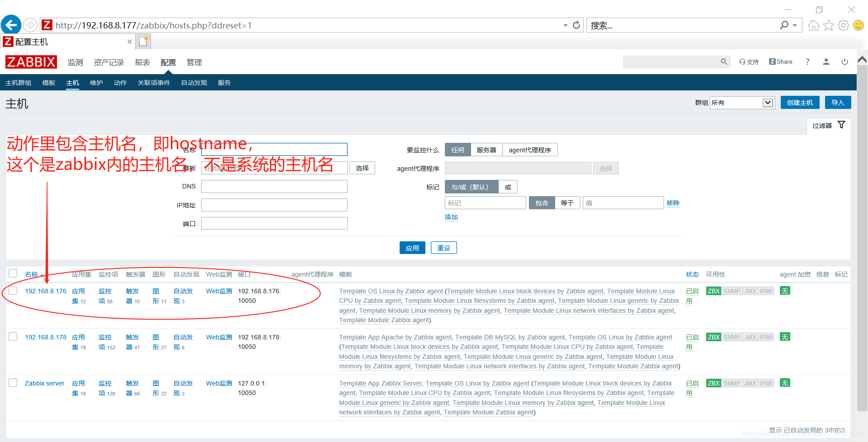Select 与/或 (默认) tag mode
This screenshot has height=442, width=868.
[x=472, y=187]
